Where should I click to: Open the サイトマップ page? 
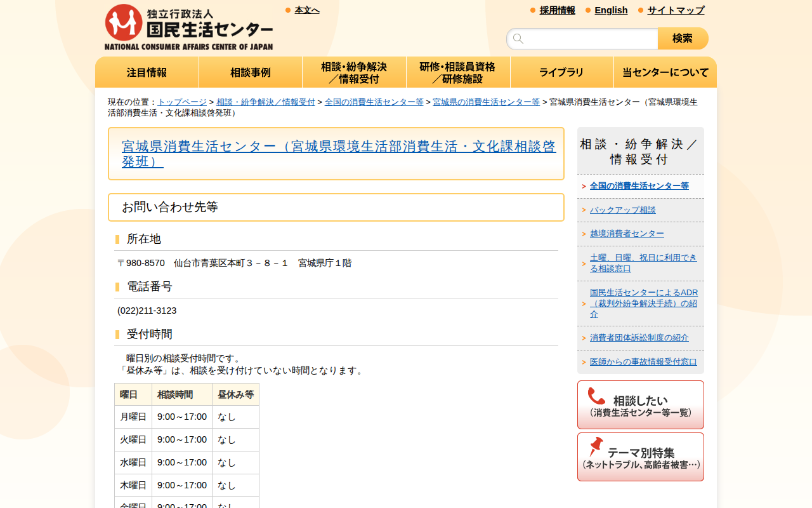pyautogui.click(x=675, y=10)
